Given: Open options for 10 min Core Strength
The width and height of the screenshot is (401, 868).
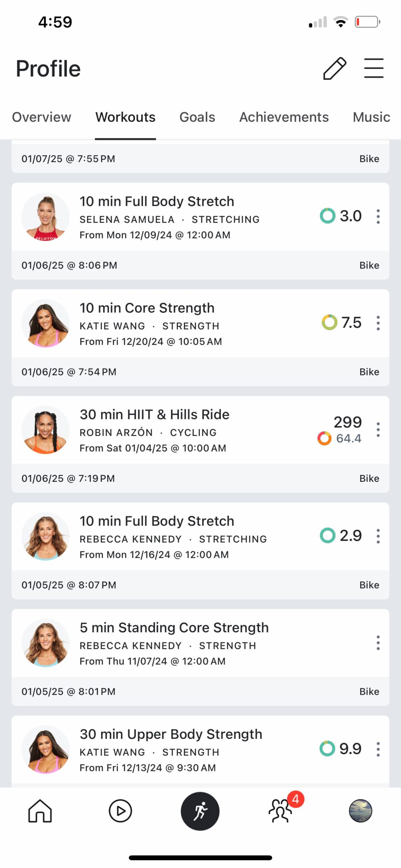Looking at the screenshot, I should coord(378,323).
